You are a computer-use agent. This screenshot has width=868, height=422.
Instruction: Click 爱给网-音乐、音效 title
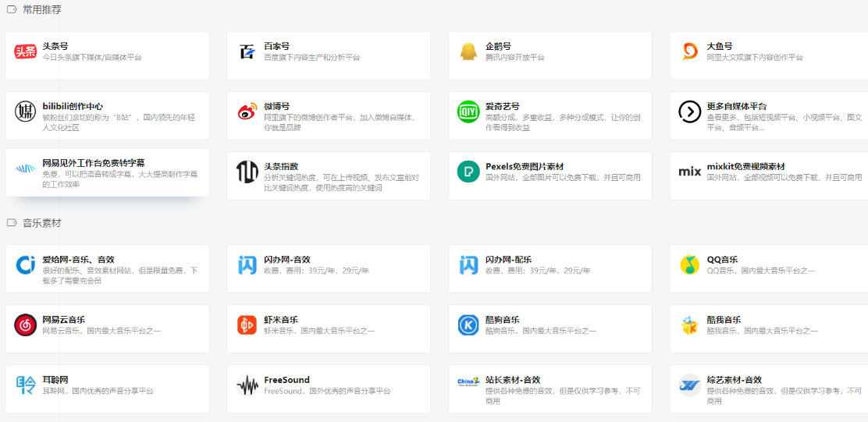tap(79, 260)
